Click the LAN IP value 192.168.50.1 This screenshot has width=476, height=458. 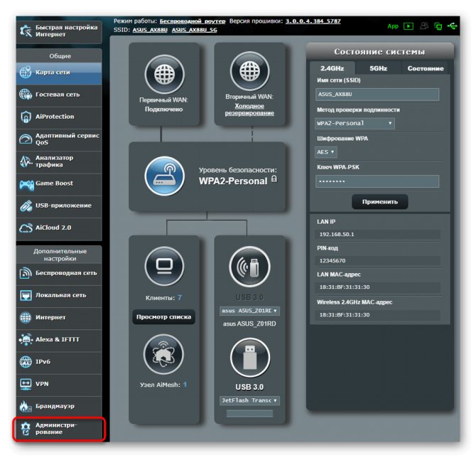pyautogui.click(x=337, y=234)
